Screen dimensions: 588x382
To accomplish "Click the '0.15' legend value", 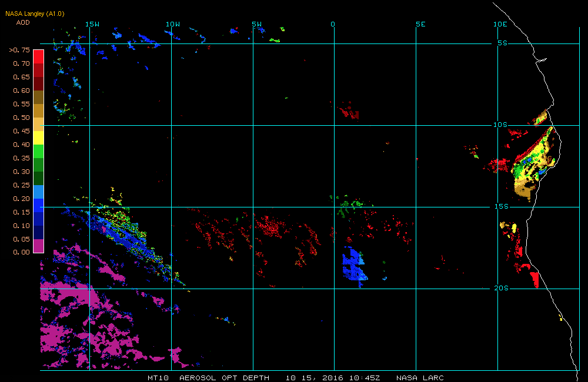I will coord(21,212).
